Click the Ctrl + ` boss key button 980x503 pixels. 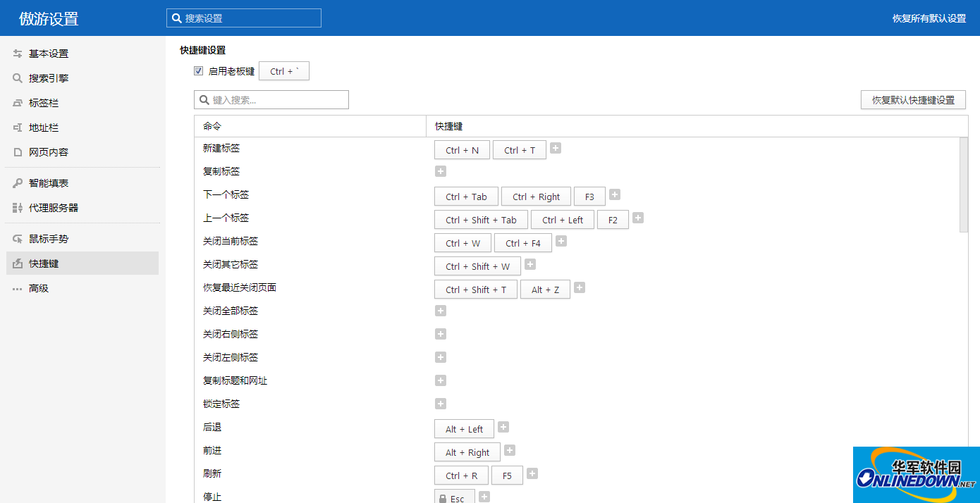tap(283, 70)
